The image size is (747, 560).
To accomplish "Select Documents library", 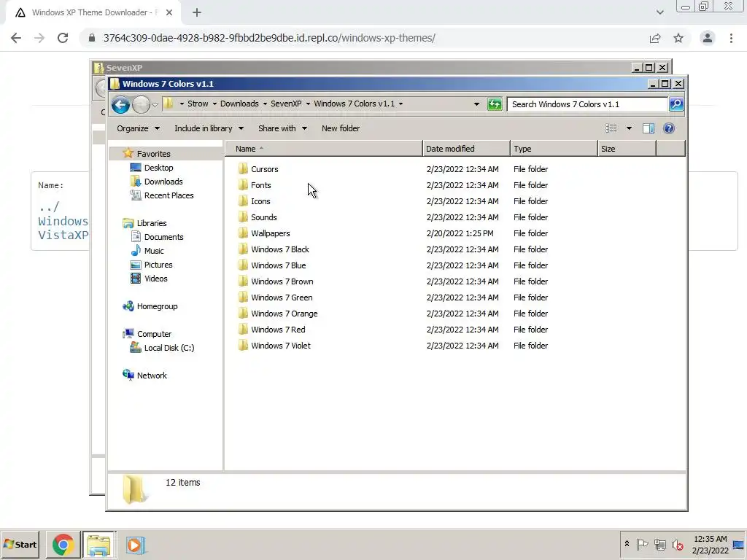I will point(163,237).
